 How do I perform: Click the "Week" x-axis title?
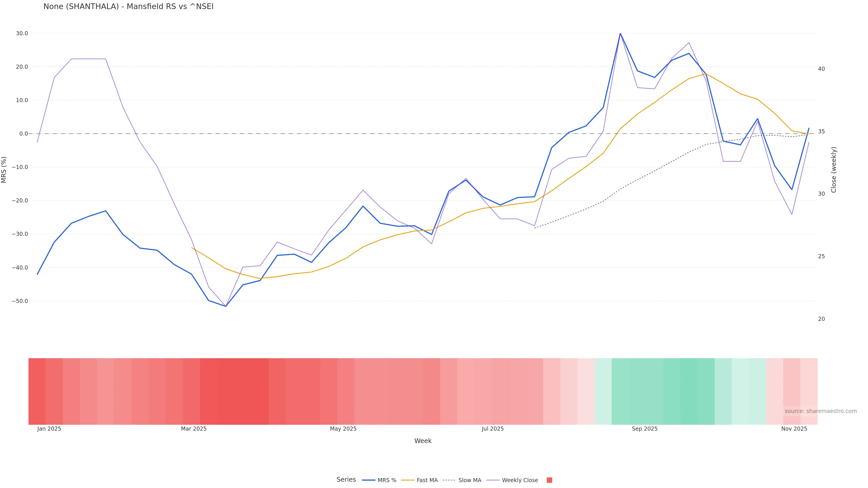click(x=423, y=441)
